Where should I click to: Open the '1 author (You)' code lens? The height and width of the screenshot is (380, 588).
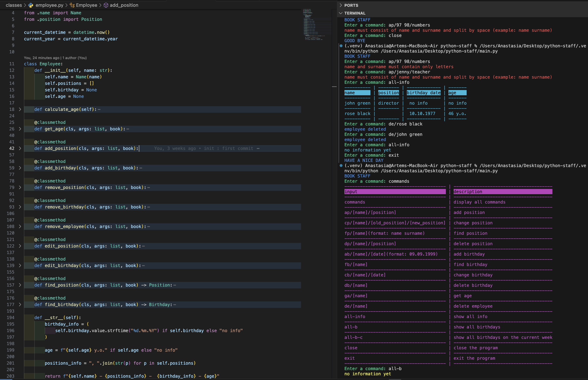(x=74, y=58)
